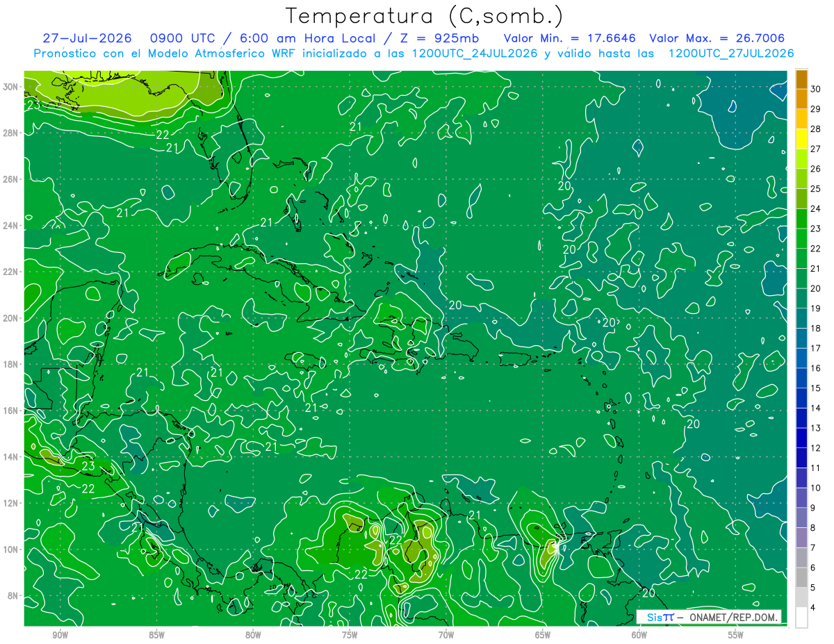Click the color scale label 12
The image size is (834, 644).
coord(816,448)
